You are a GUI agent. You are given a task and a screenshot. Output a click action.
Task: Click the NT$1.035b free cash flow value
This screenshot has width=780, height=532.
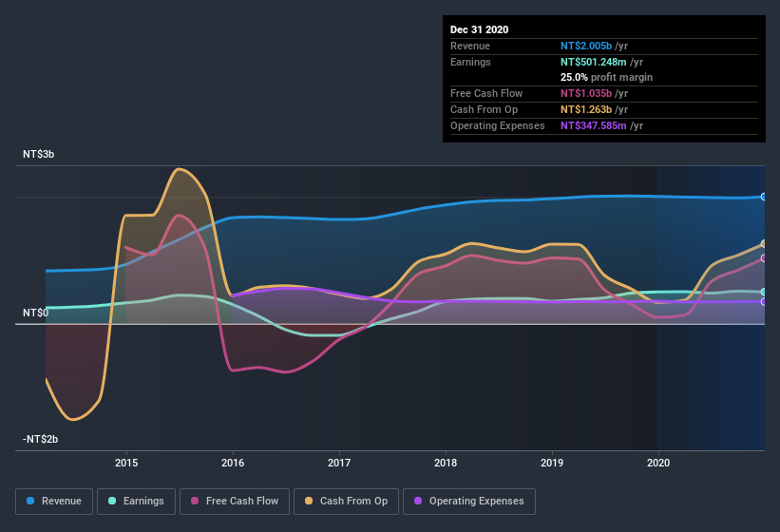(x=586, y=93)
